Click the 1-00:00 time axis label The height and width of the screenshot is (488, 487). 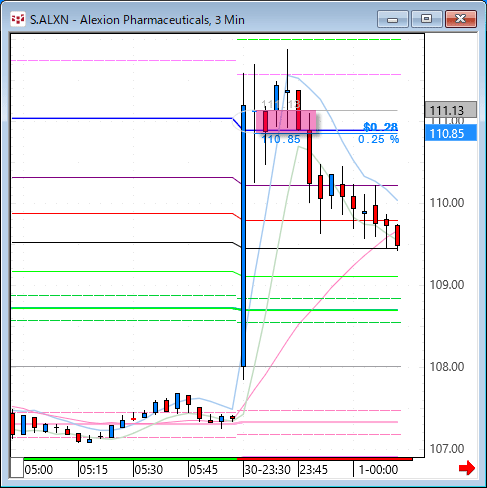point(378,470)
